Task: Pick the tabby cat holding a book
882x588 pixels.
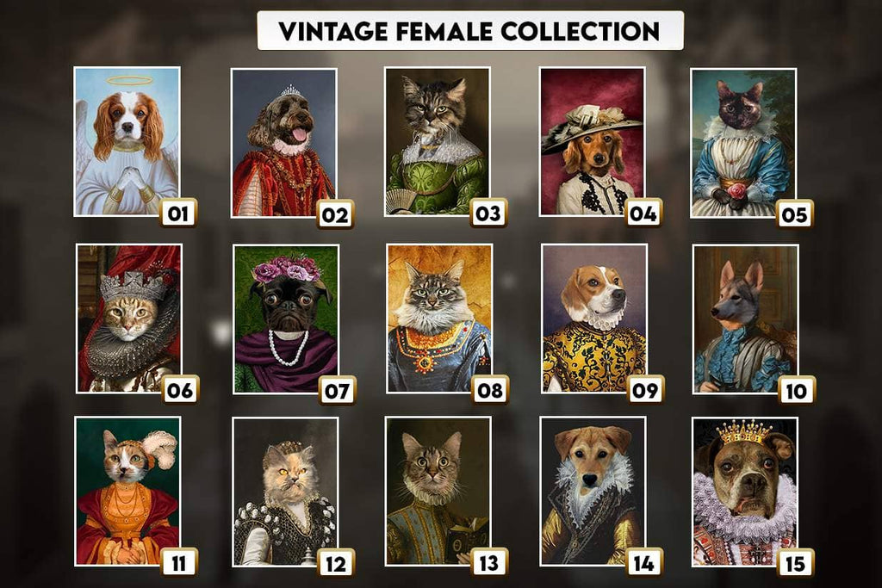Action: 438,491
